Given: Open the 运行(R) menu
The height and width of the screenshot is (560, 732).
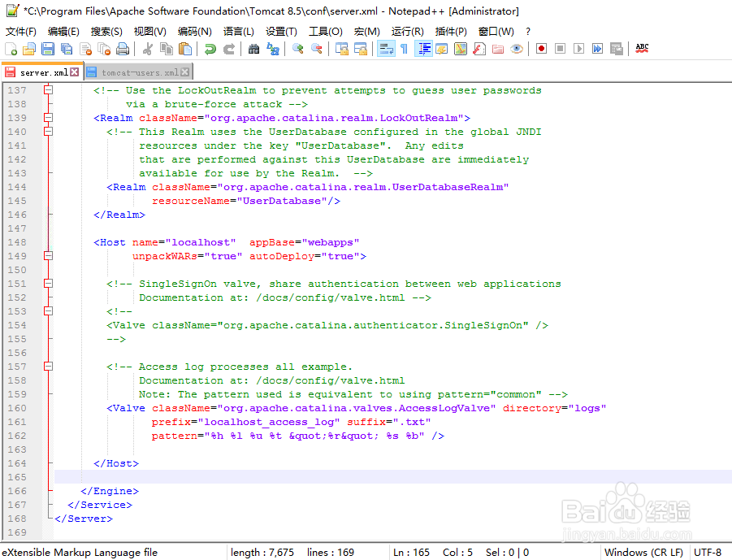Looking at the screenshot, I should point(408,32).
